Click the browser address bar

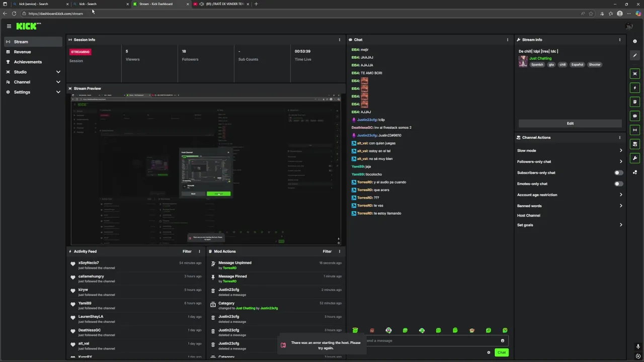(302, 14)
